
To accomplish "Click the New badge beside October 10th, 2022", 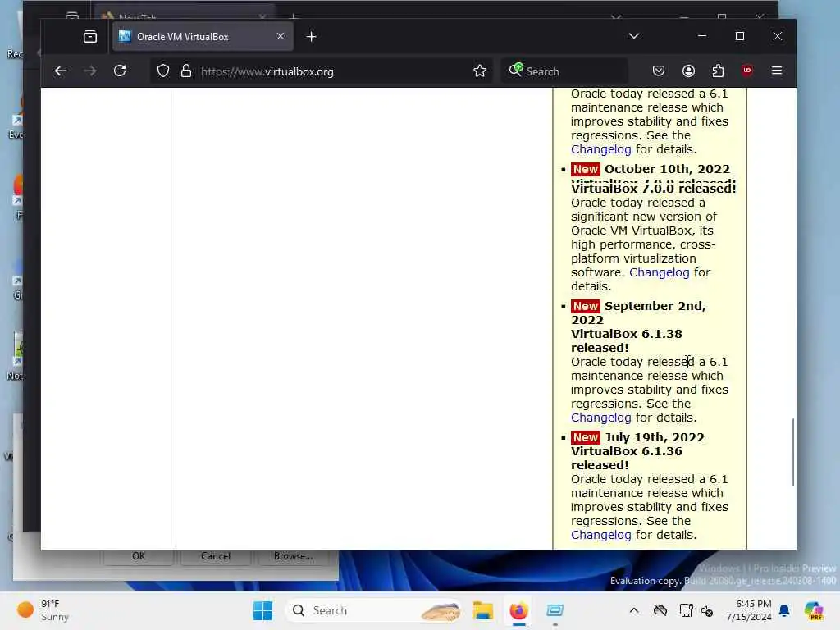I will pos(585,169).
